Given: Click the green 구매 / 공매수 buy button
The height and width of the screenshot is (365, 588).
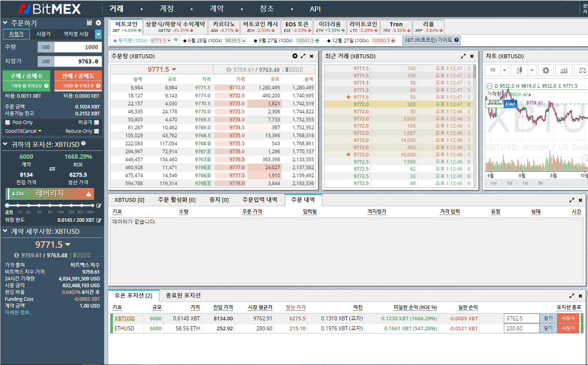Looking at the screenshot, I should click(x=26, y=81).
